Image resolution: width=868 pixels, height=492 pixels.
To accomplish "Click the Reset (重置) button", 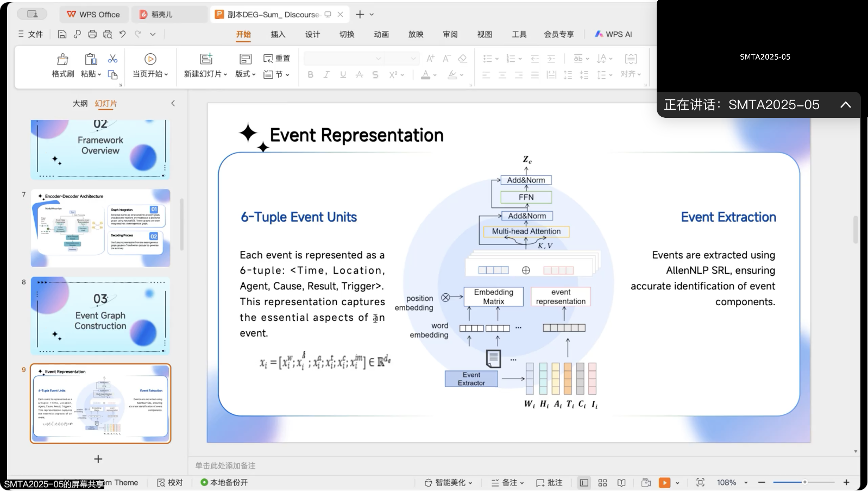I will pyautogui.click(x=277, y=59).
